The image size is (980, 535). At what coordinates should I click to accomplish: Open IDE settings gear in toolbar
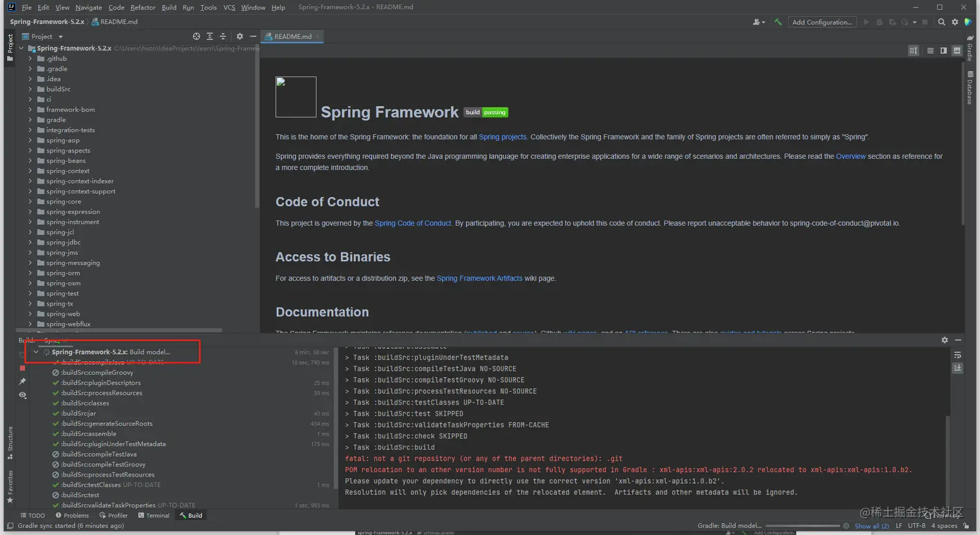coord(955,22)
